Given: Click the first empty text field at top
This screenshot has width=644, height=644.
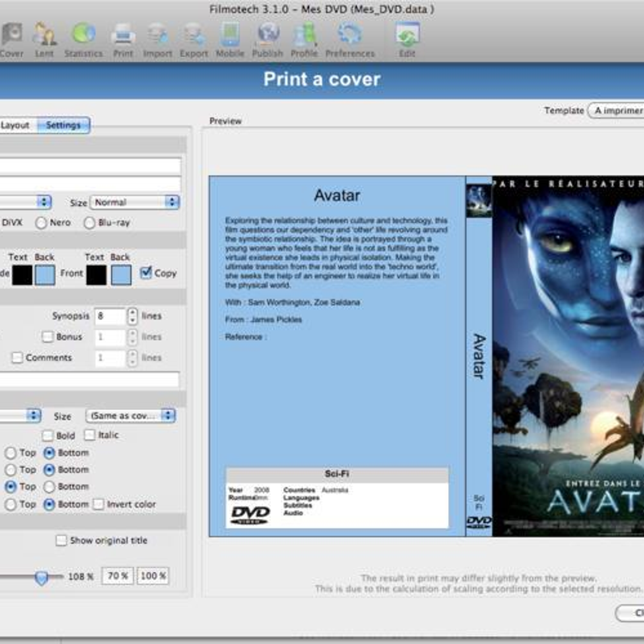Looking at the screenshot, I should tap(90, 166).
